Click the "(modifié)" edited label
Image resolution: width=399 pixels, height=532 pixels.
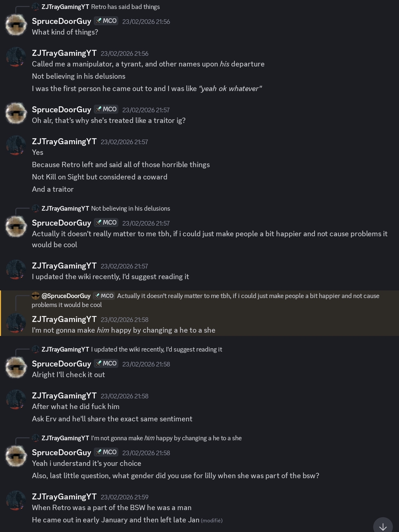(x=212, y=520)
